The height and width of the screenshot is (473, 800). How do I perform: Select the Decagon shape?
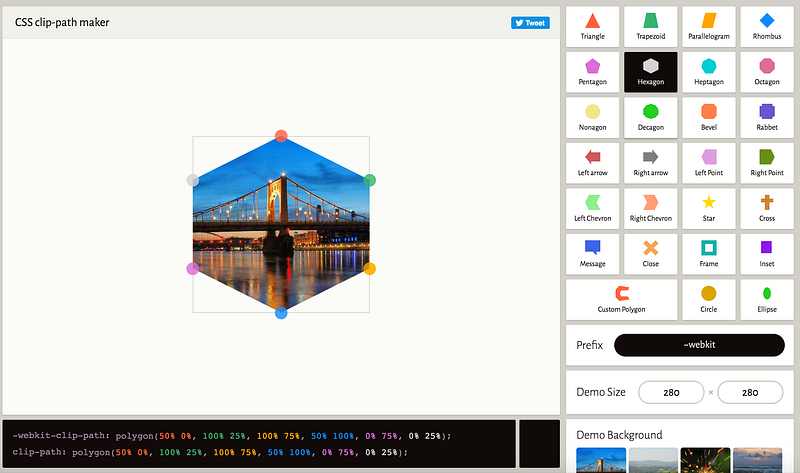click(651, 118)
